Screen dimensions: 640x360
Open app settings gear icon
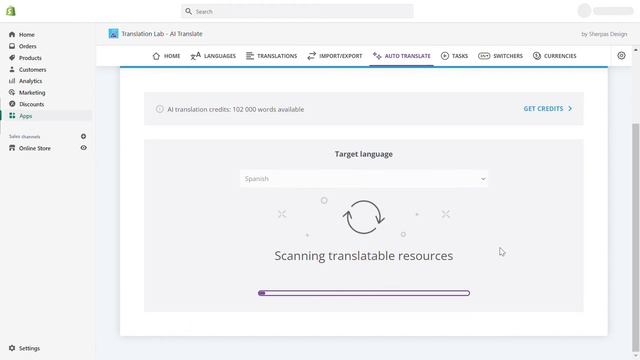click(621, 56)
